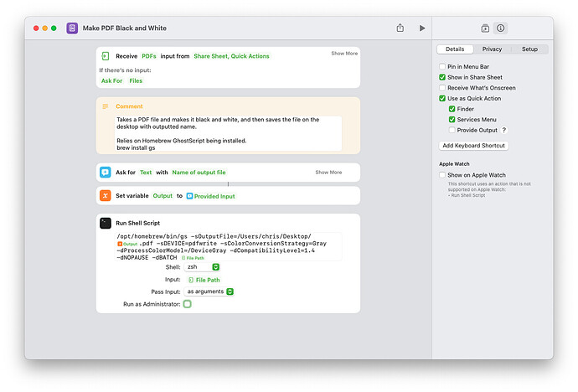Click inside the Comment text field
This screenshot has width=578, height=392.
228,132
